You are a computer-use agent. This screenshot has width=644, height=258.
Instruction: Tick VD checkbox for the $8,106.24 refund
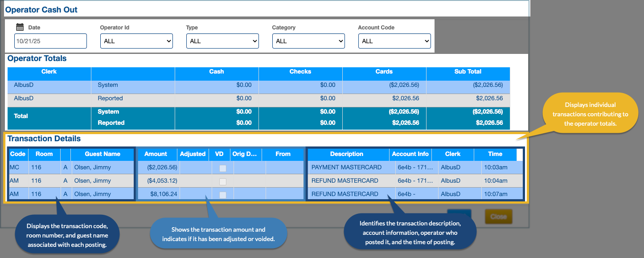(223, 195)
